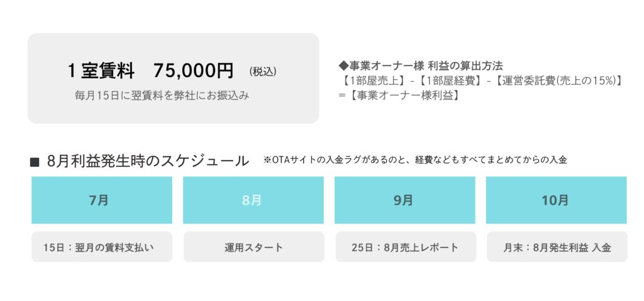The width and height of the screenshot is (644, 301).
Task: Select the 月末：8月発生利益 入金 box
Action: [x=556, y=247]
